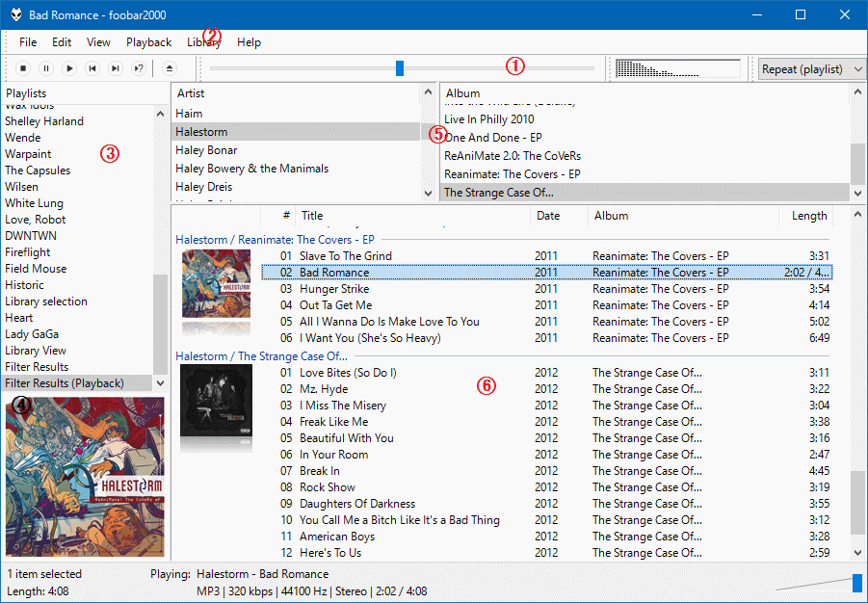The image size is (868, 603).
Task: Select track Slave To The Grind
Action: click(546, 256)
